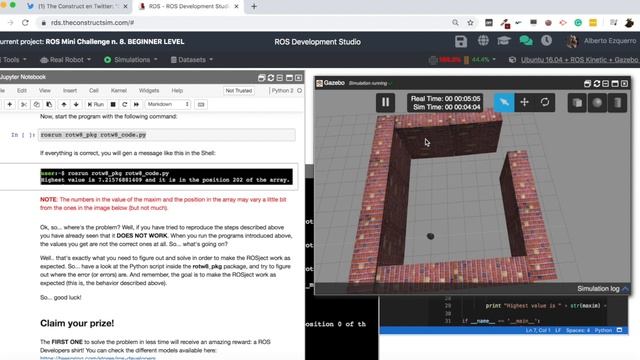Screen dimensions: 640x360
Task: Open the Tools dropdown menu
Action: click(x=14, y=60)
